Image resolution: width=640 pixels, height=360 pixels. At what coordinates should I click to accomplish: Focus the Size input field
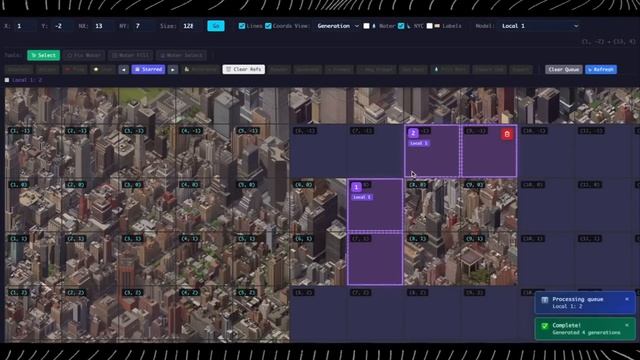pyautogui.click(x=190, y=26)
